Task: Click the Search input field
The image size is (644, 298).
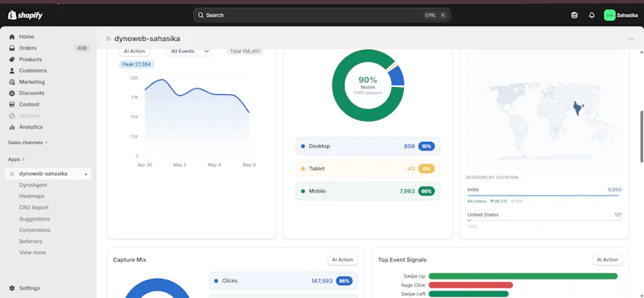Action: click(x=322, y=15)
